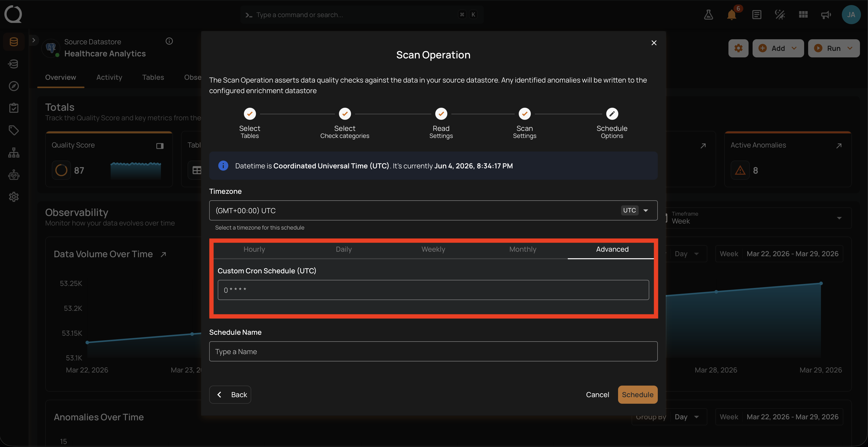Image resolution: width=868 pixels, height=447 pixels.
Task: Click the Quality Score ring icon
Action: click(61, 170)
